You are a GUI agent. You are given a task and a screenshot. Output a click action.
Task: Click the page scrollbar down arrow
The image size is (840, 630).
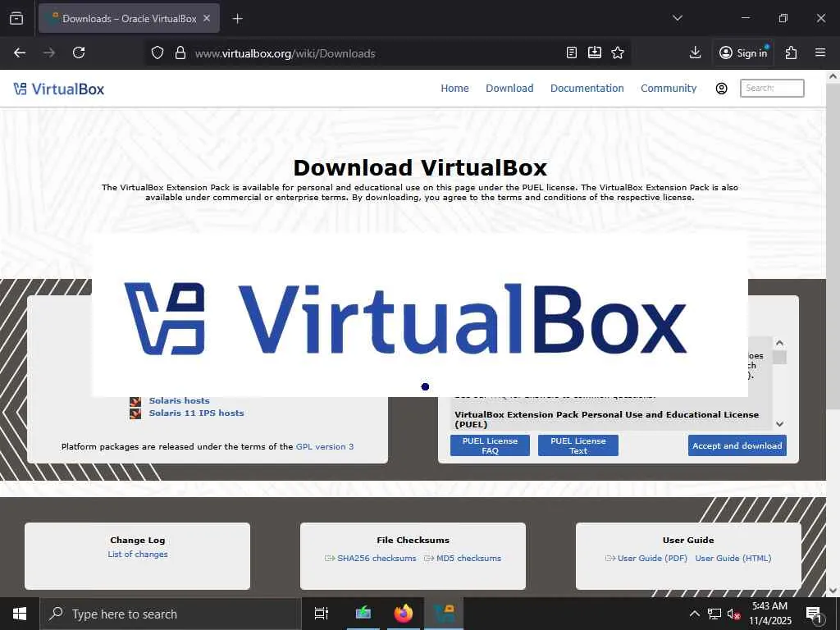pyautogui.click(x=833, y=590)
